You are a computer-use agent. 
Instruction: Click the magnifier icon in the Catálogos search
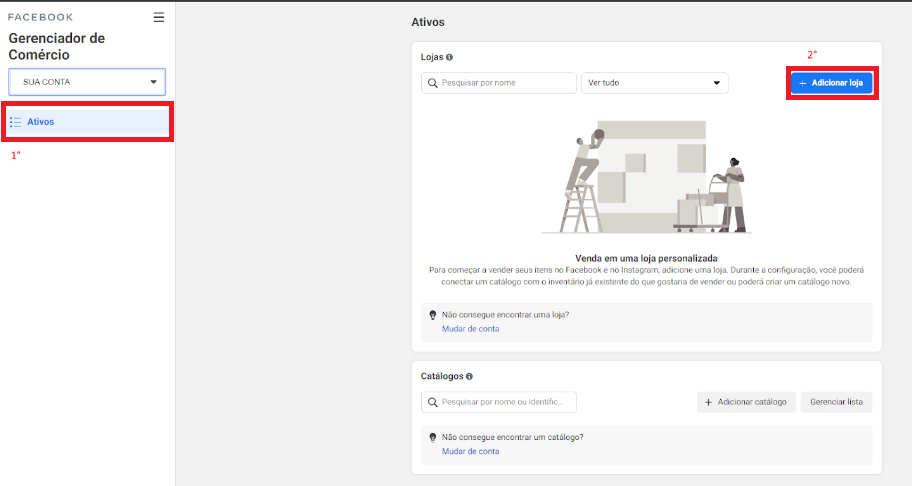coord(433,402)
